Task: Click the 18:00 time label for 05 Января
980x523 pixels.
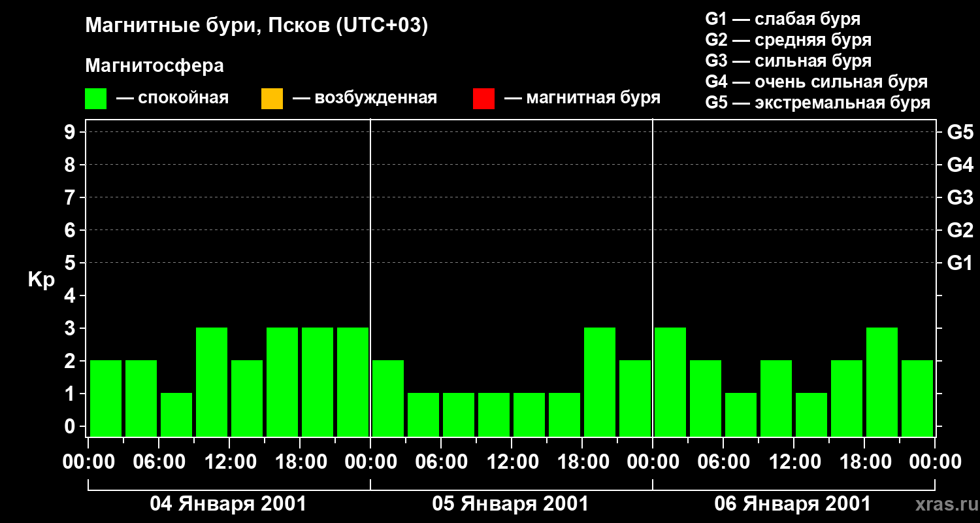Action: tap(582, 462)
